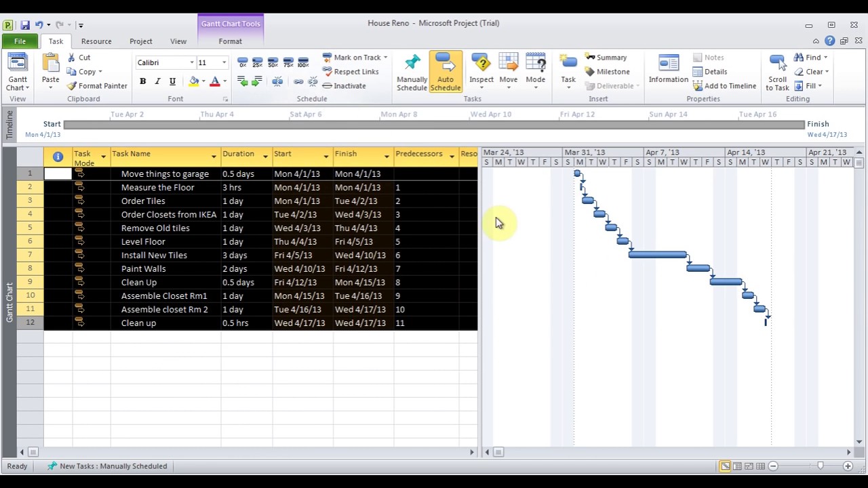Expand the Mark on Track dropdown arrow
This screenshot has width=868, height=488.
(385, 58)
